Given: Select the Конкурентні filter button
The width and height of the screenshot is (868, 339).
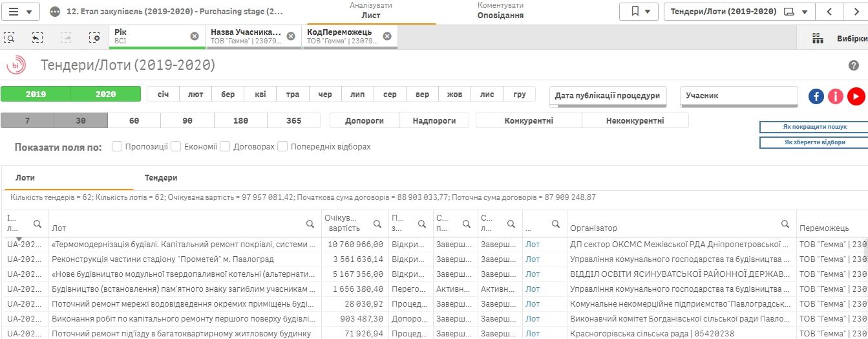Looking at the screenshot, I should point(528,121).
